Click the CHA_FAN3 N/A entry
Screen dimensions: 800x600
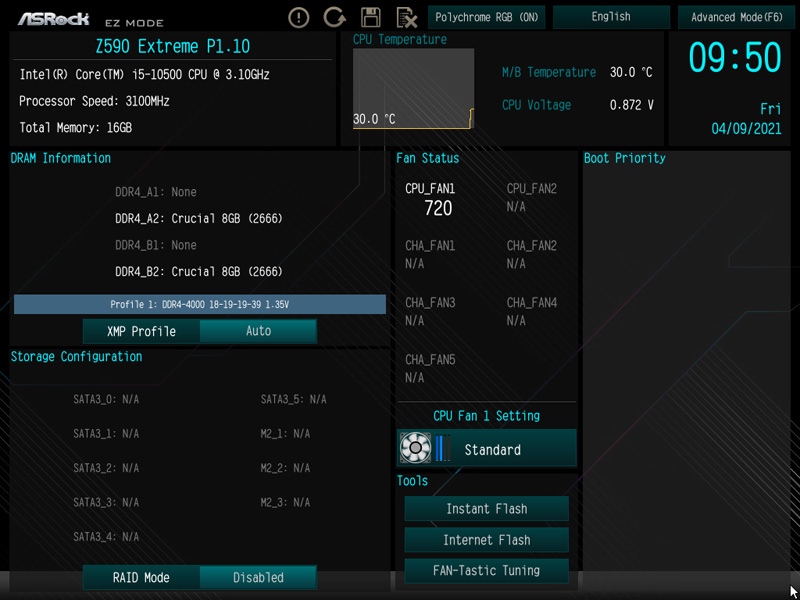pos(430,312)
